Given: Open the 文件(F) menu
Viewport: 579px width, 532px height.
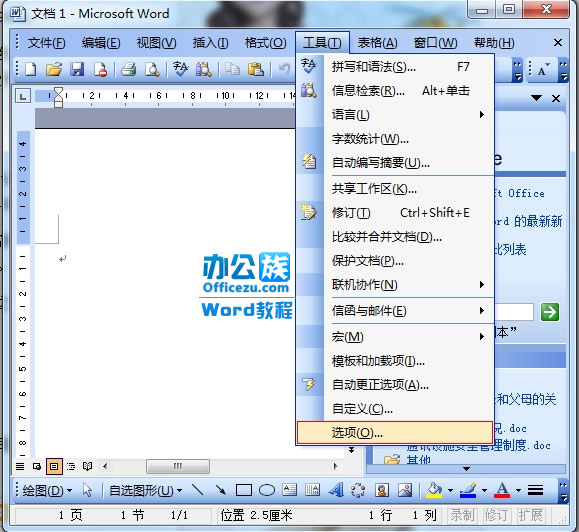Looking at the screenshot, I should (47, 43).
